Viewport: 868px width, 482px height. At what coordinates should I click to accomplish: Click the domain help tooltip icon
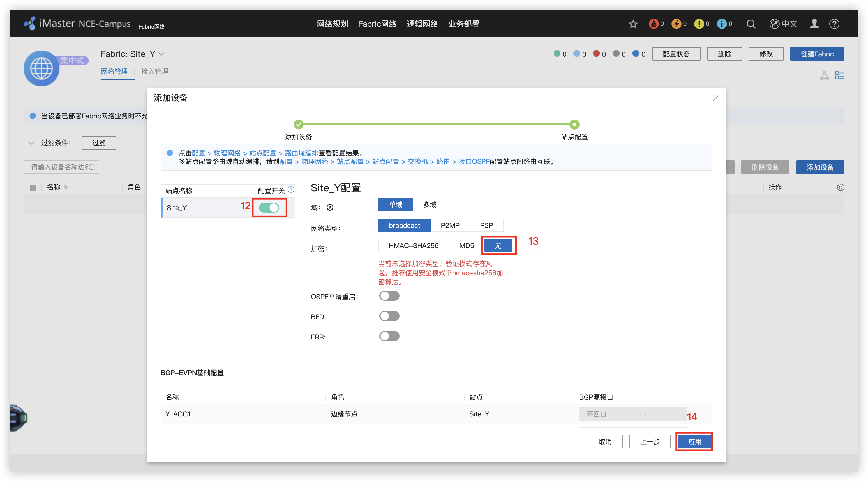click(x=330, y=207)
